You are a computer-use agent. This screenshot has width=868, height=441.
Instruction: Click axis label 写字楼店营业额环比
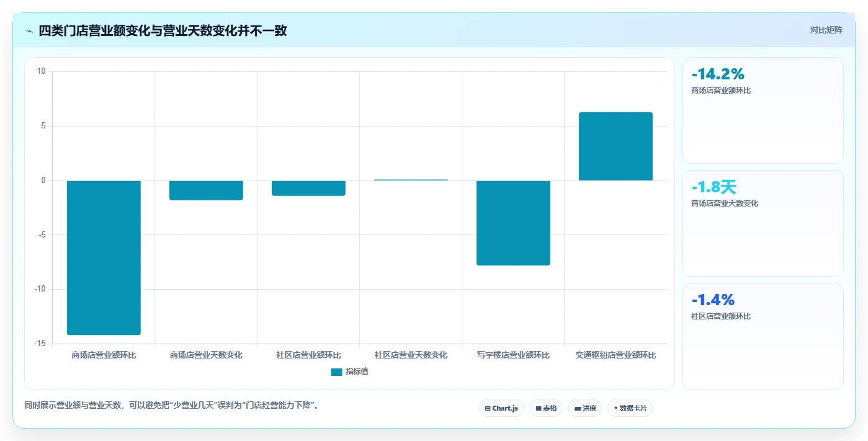tap(513, 355)
